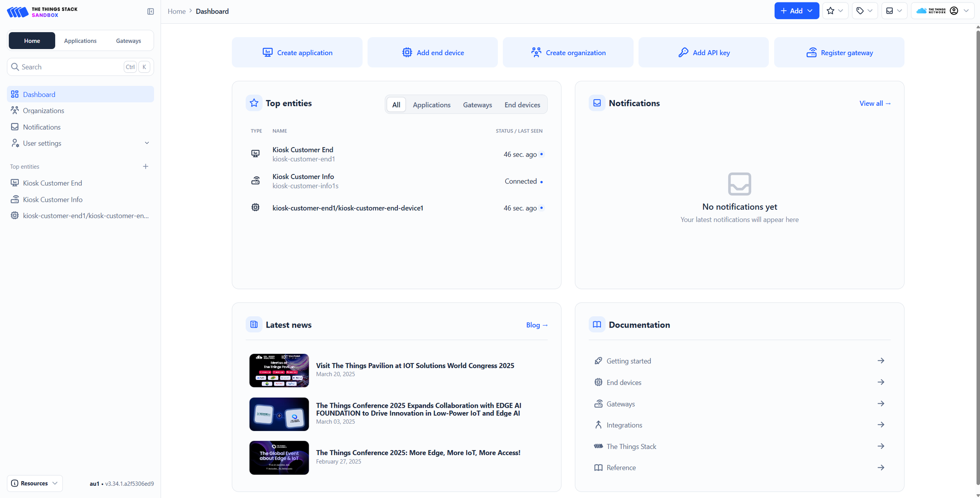Click arrow icon beside Getting started
980x498 pixels.
click(881, 361)
